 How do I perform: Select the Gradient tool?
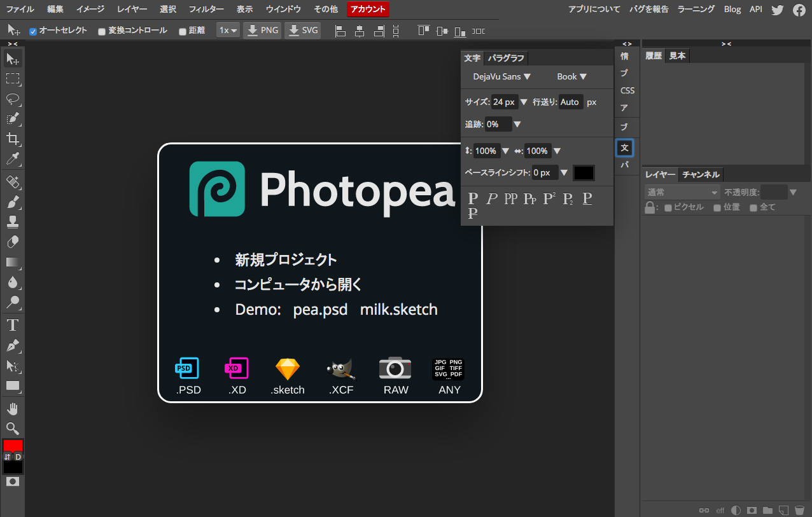12,262
